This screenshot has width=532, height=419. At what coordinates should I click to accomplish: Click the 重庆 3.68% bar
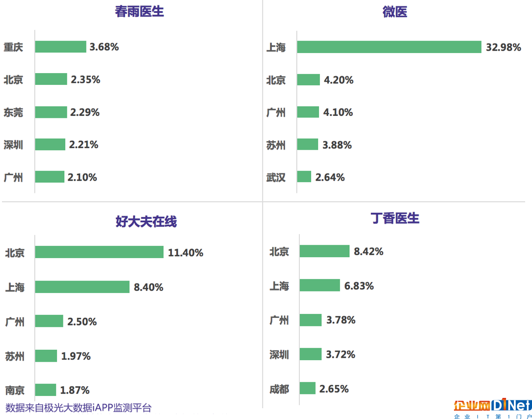(61, 47)
